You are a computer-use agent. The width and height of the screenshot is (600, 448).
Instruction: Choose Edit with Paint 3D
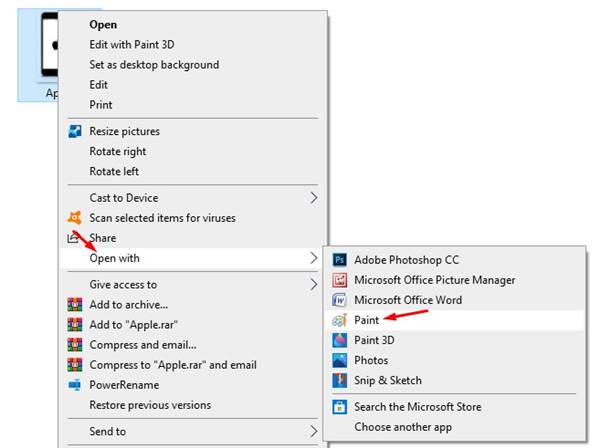132,44
